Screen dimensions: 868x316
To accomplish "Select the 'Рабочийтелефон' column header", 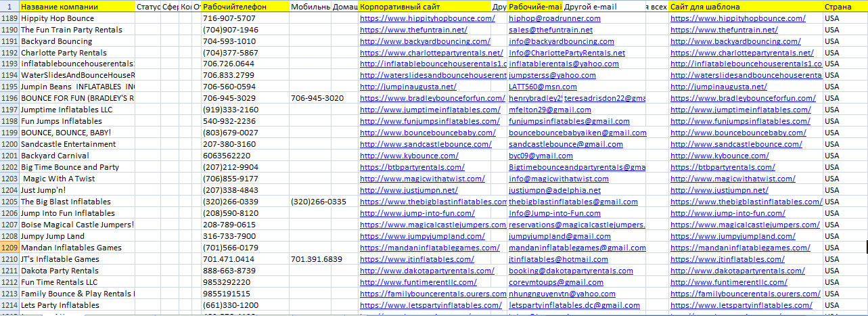I will (x=245, y=6).
